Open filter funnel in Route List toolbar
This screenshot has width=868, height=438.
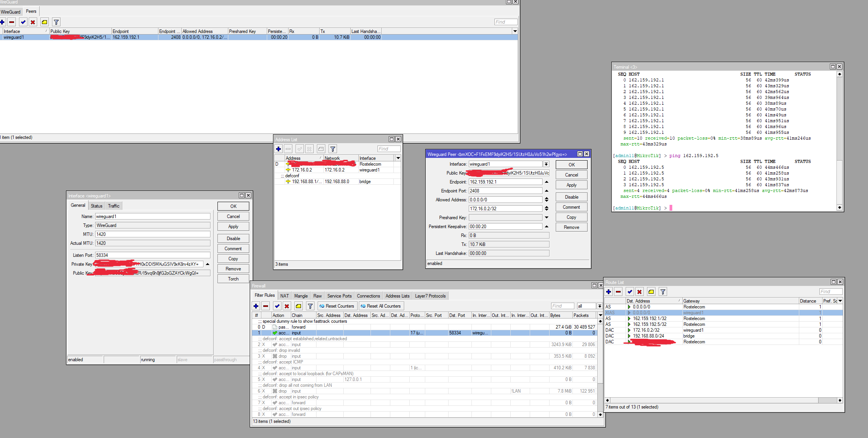[x=663, y=292]
